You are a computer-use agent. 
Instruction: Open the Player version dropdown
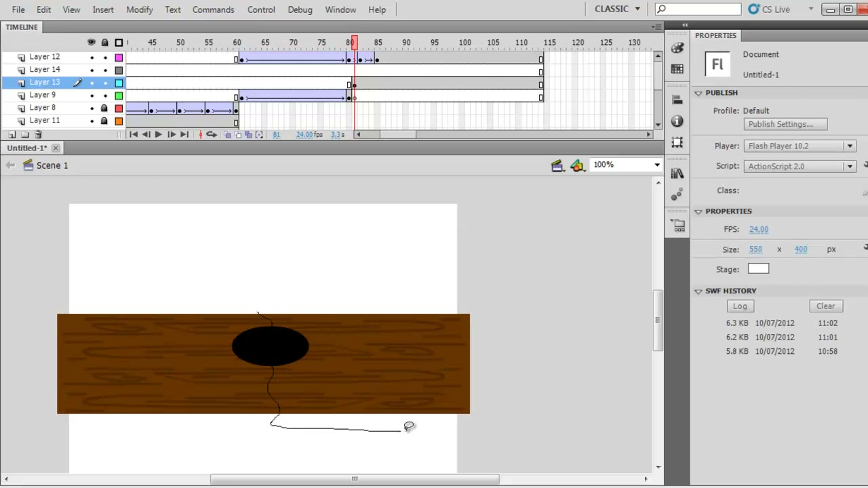pos(800,146)
